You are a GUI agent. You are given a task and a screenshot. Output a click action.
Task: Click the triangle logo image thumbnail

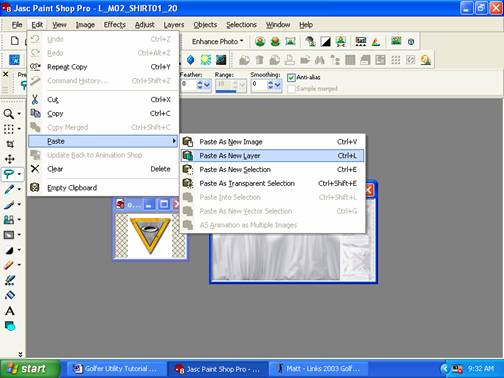[x=149, y=236]
